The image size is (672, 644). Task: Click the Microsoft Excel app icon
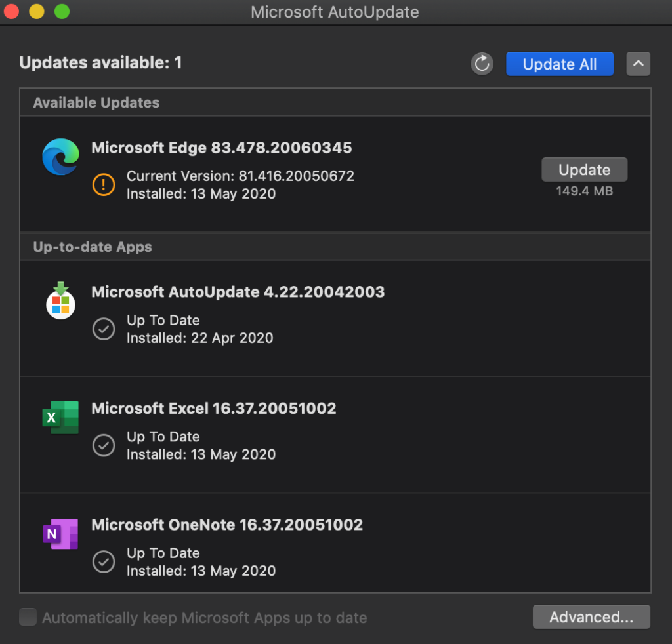pos(60,418)
